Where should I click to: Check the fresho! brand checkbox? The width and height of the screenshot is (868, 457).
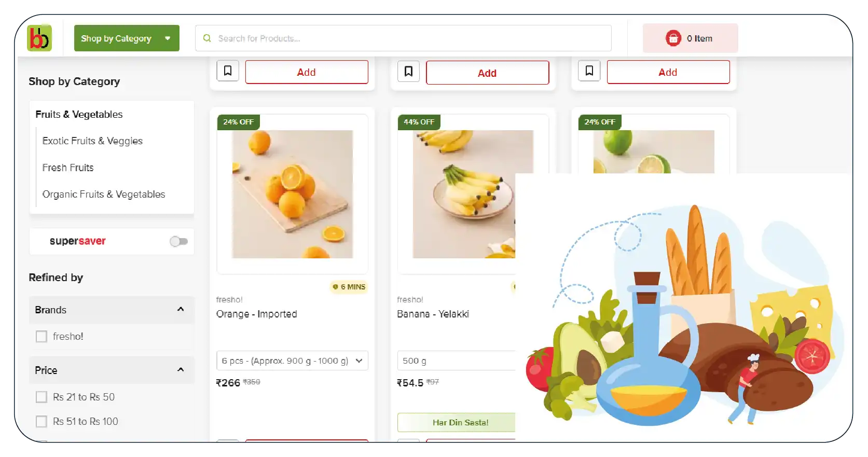(x=42, y=337)
